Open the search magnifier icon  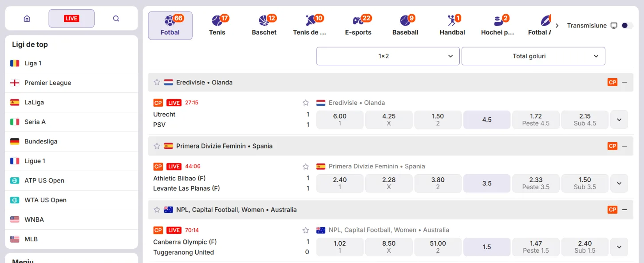click(x=116, y=19)
